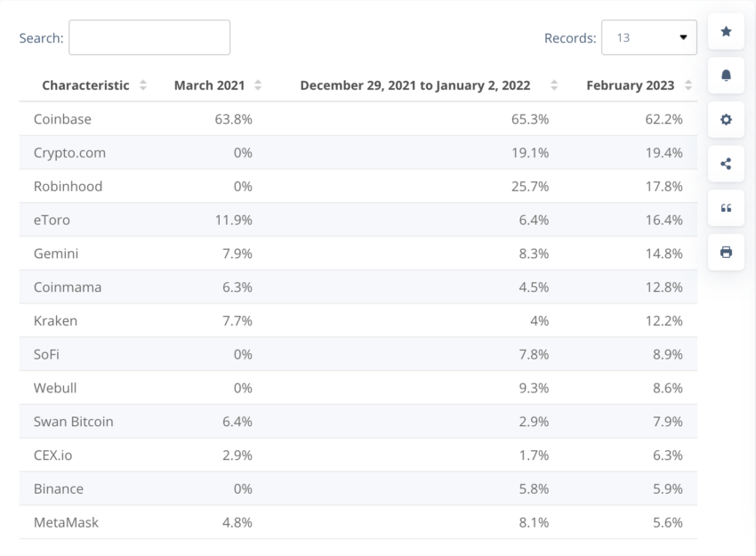Click Webull's 8.6% value
The image size is (756, 556).
[668, 388]
